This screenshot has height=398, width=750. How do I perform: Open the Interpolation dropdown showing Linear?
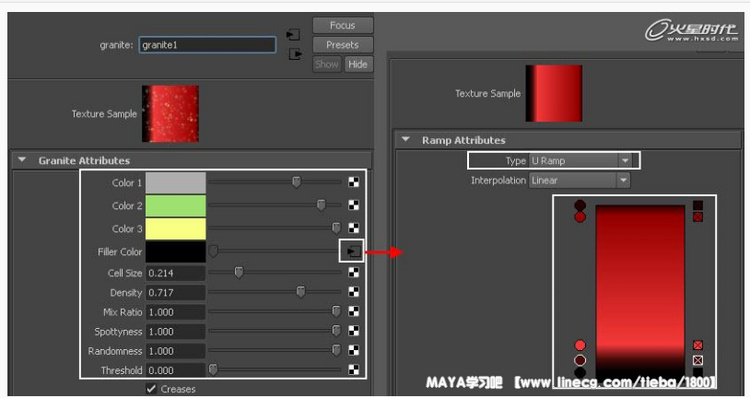tap(579, 180)
